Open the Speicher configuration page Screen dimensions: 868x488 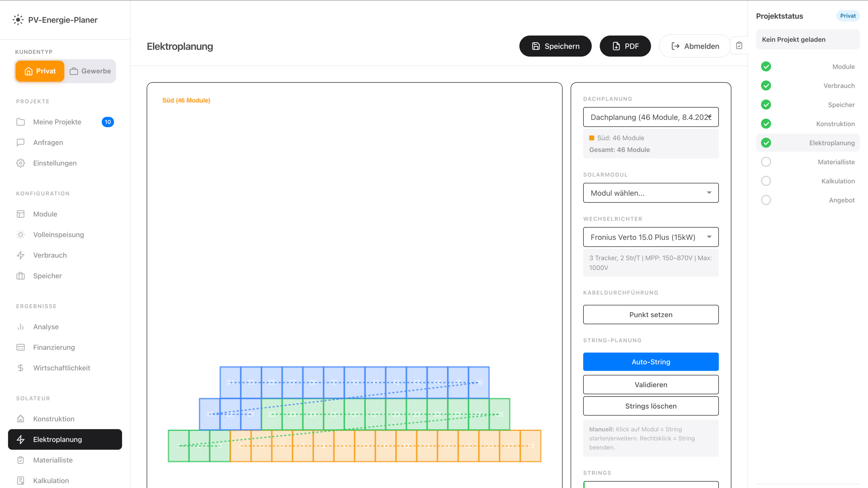point(47,276)
